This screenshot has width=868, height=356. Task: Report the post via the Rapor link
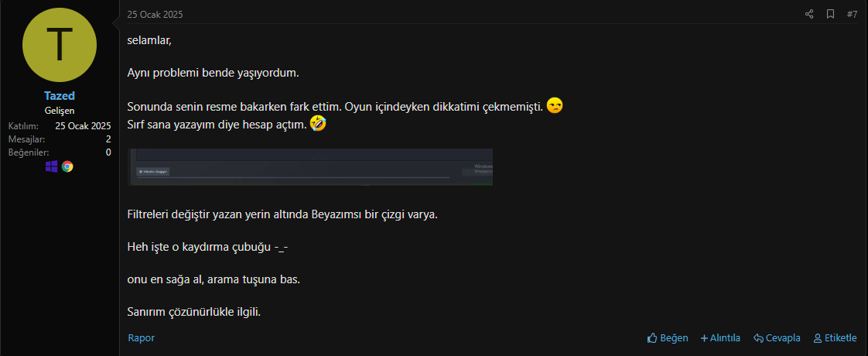[141, 337]
